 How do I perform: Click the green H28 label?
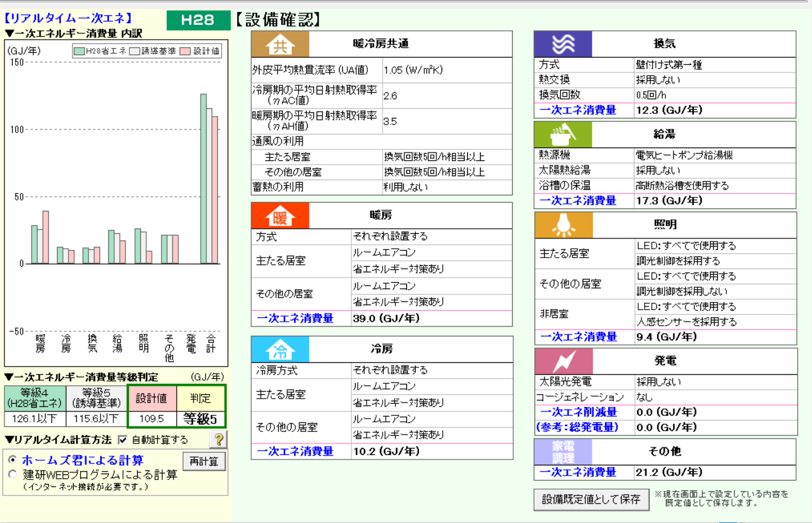point(197,20)
